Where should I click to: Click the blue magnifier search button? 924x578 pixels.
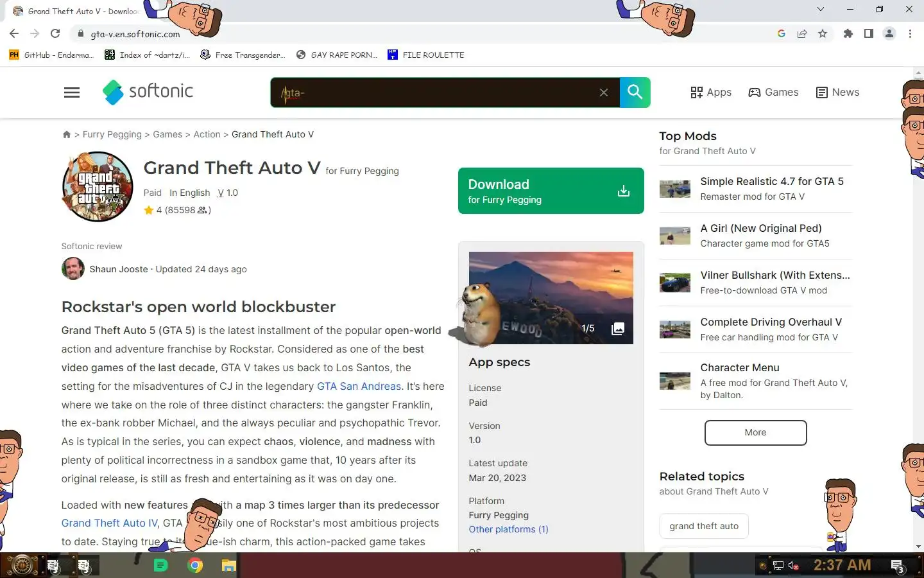coord(635,92)
